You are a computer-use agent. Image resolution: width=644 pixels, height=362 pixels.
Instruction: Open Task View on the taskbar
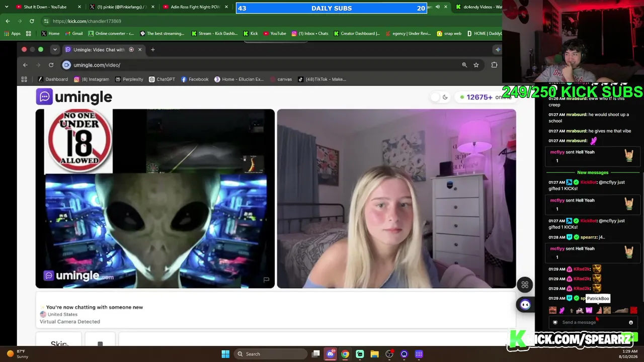(x=315, y=354)
